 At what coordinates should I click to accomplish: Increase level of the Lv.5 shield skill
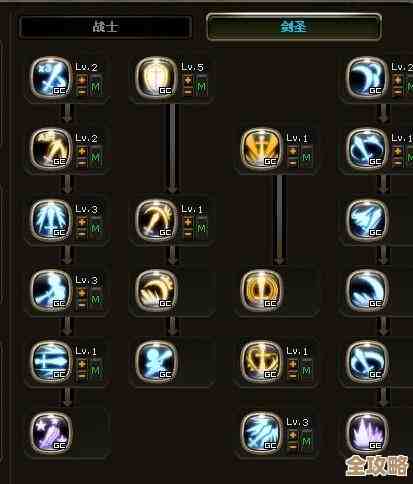188,80
